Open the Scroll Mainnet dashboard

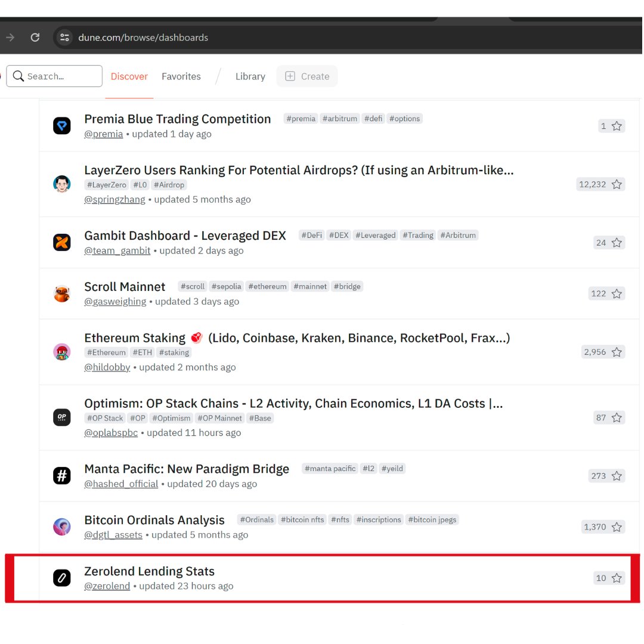125,287
